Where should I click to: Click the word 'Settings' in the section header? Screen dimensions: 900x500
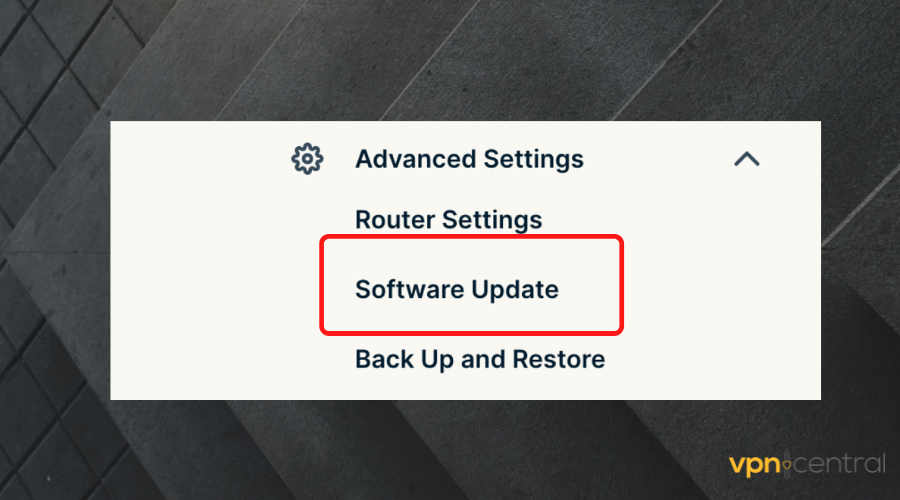pyautogui.click(x=533, y=160)
